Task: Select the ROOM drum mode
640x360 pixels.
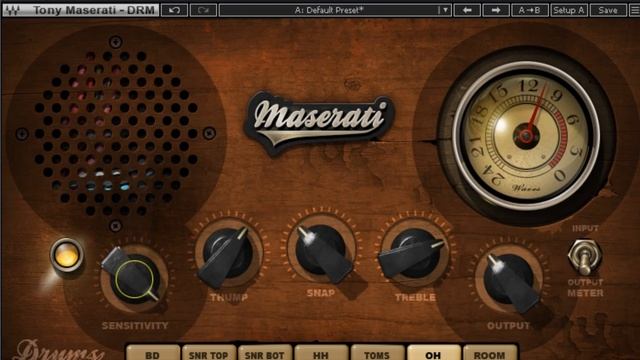Action: pos(489,353)
